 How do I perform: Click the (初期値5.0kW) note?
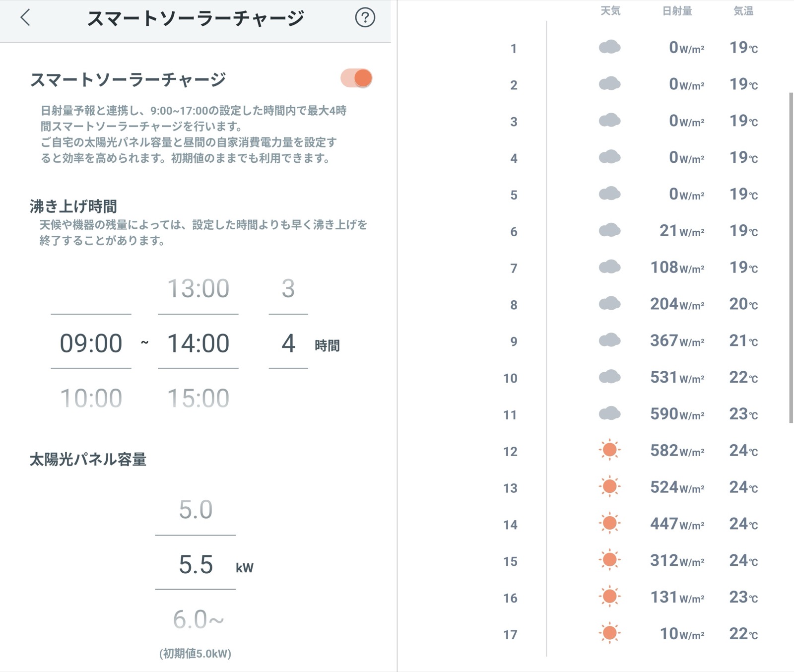point(195,654)
